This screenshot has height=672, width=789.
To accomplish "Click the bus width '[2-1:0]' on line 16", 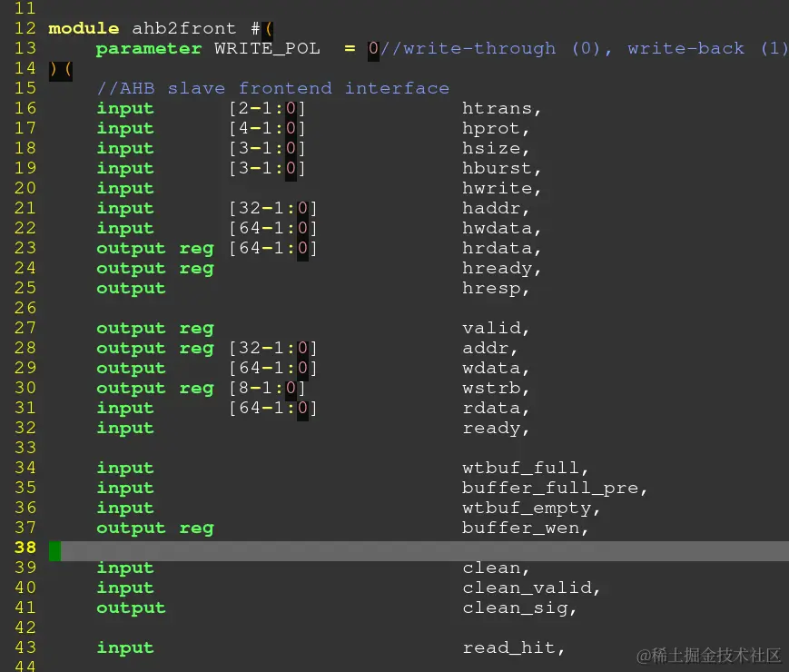I will (267, 108).
